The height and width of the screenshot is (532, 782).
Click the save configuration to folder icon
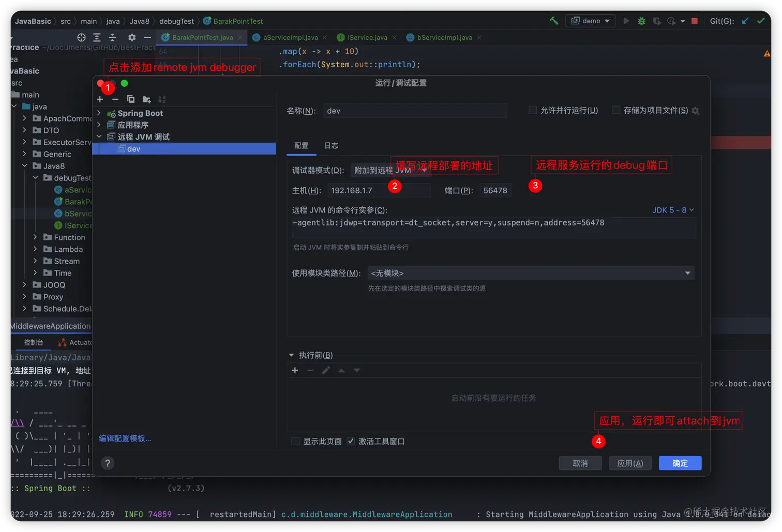tap(147, 99)
